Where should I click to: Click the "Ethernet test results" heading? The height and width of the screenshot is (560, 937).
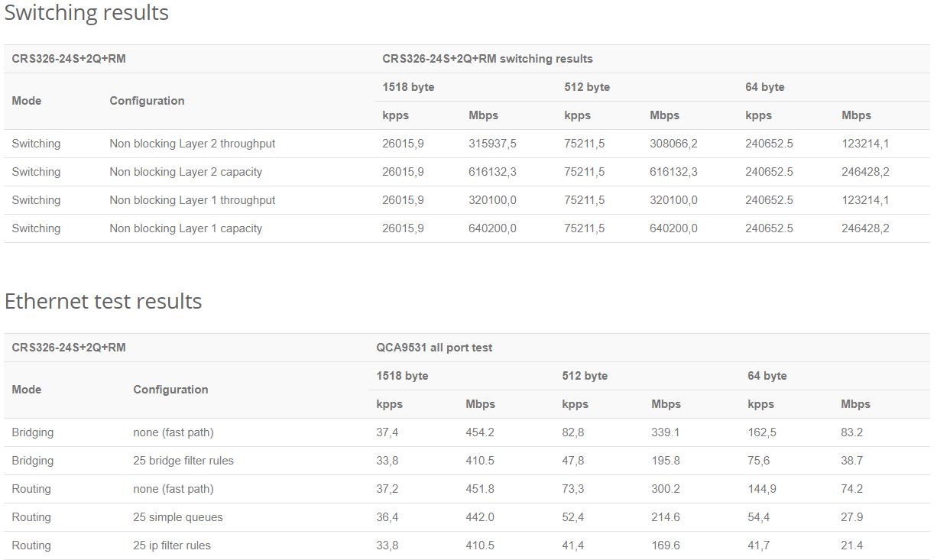tap(103, 301)
